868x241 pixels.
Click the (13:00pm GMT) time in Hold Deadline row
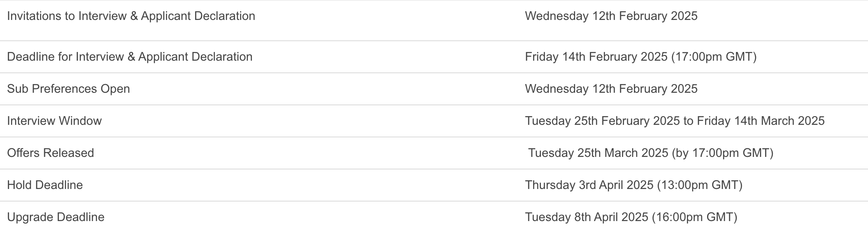click(700, 185)
